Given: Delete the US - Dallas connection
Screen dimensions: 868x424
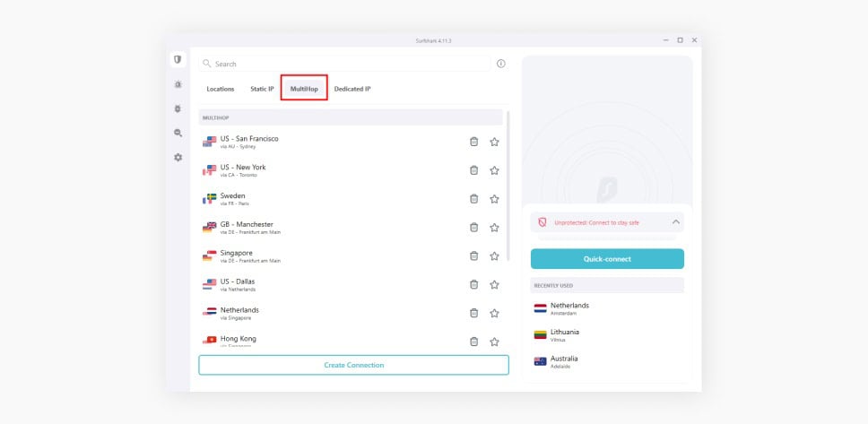Looking at the screenshot, I should (473, 284).
